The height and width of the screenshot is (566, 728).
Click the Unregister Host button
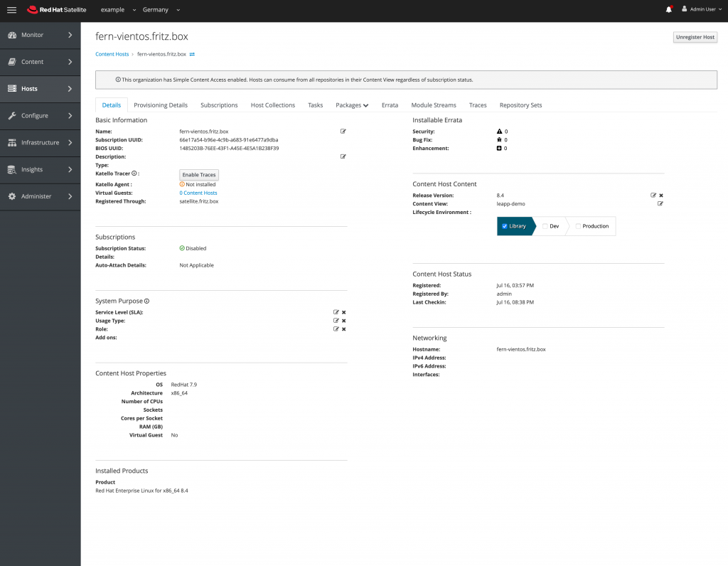[695, 37]
